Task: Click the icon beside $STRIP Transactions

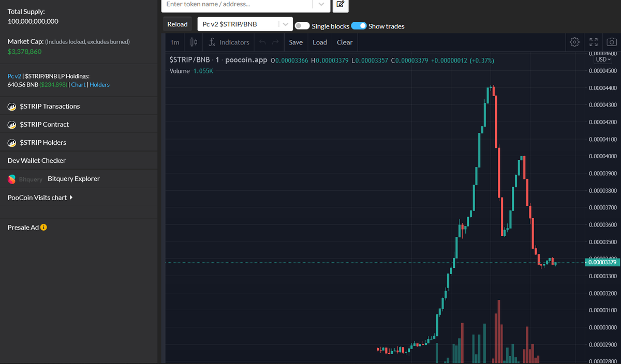Action: coord(12,107)
